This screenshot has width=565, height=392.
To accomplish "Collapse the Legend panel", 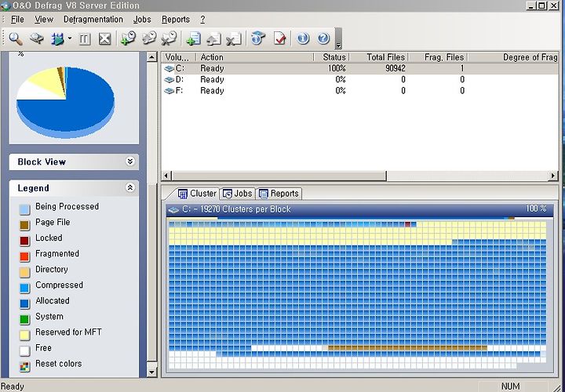I will click(x=130, y=187).
